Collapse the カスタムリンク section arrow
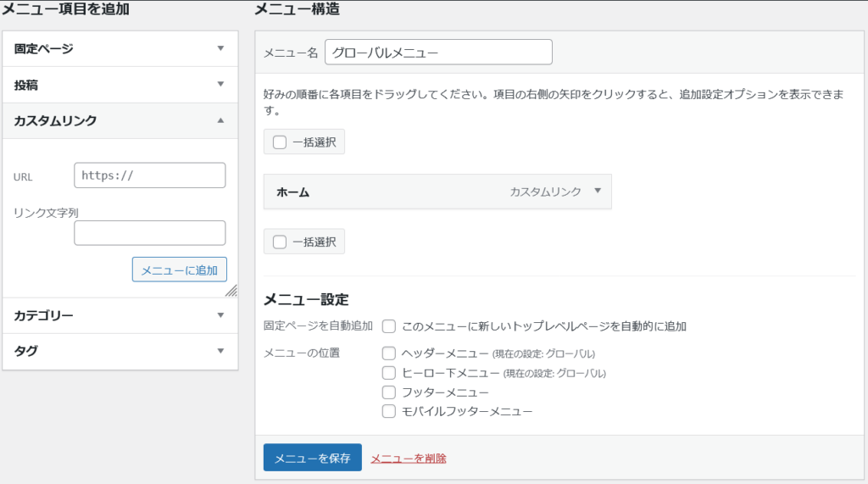The width and height of the screenshot is (868, 484). tap(220, 120)
